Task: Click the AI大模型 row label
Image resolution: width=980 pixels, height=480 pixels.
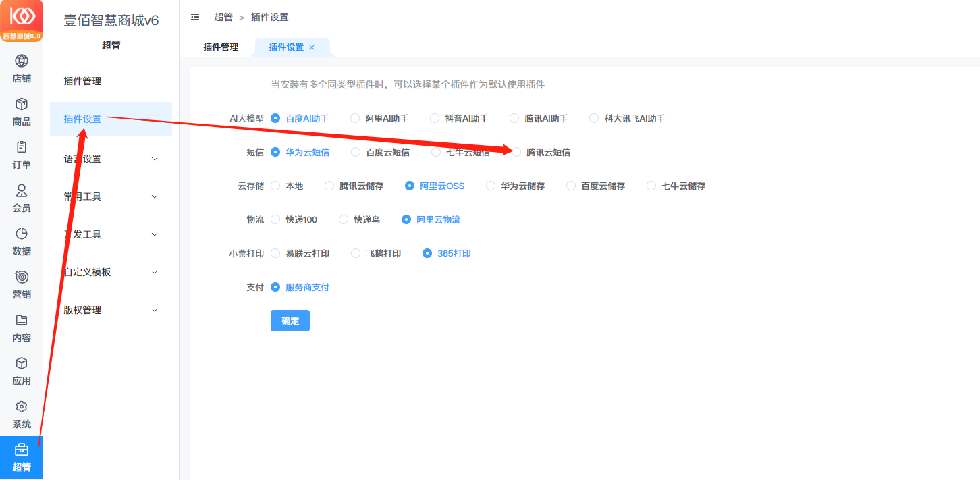Action: click(247, 118)
